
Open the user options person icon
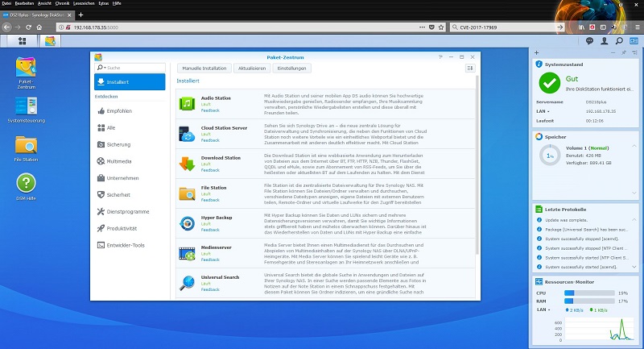click(605, 40)
